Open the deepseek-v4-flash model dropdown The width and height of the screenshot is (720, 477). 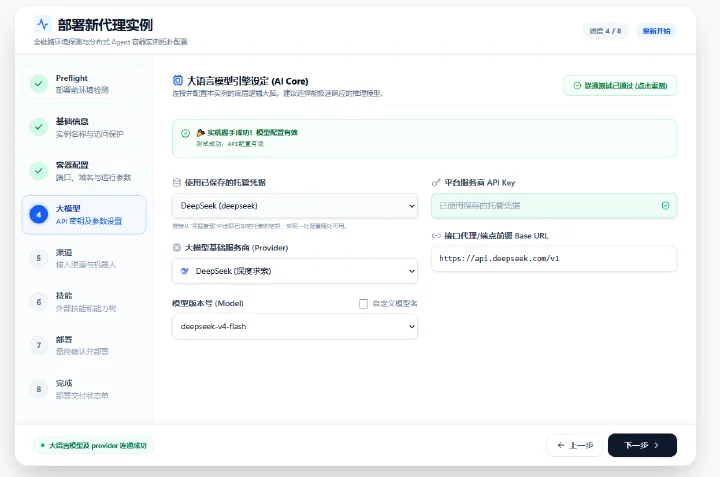point(295,326)
